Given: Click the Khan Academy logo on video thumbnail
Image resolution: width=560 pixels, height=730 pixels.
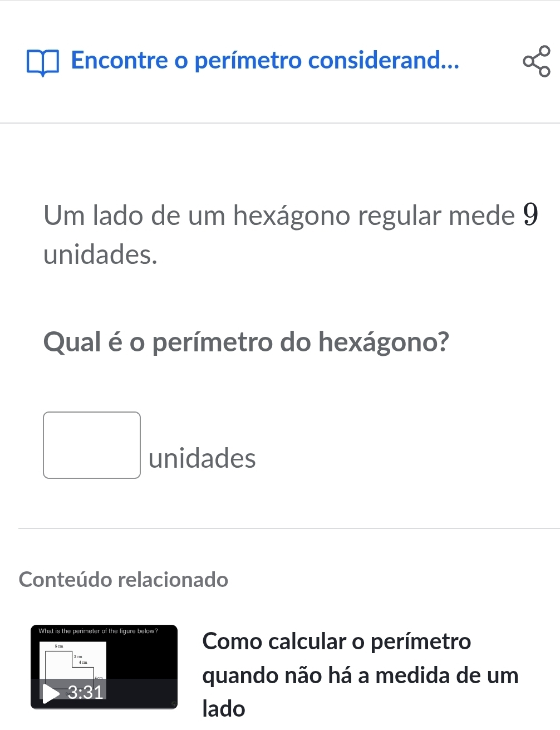Looking at the screenshot, I should point(172,702).
